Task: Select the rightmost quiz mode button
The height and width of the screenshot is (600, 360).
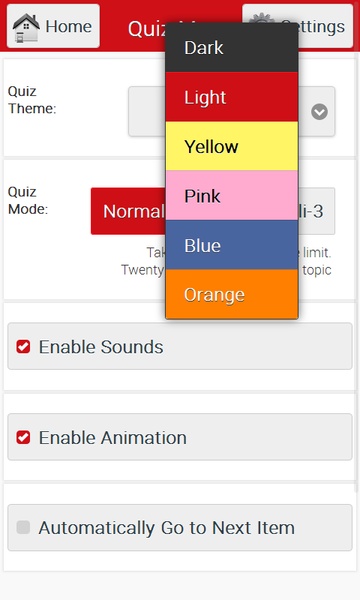Action: pyautogui.click(x=316, y=211)
